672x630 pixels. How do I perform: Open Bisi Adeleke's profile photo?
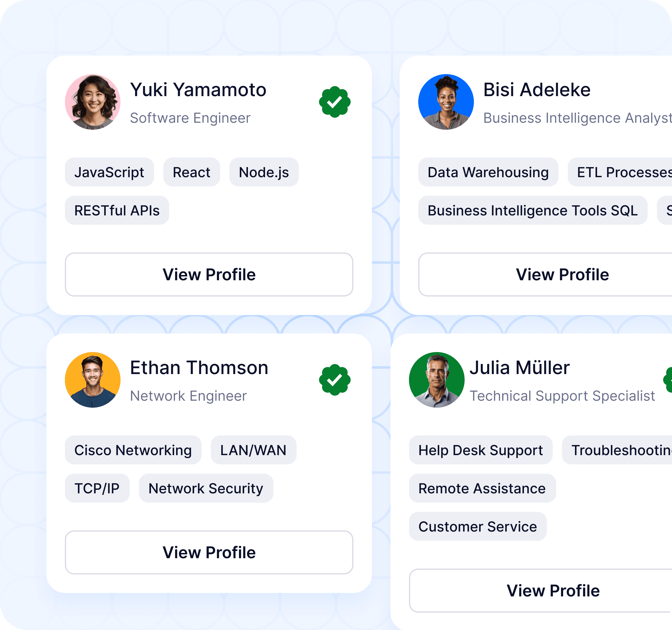(446, 102)
